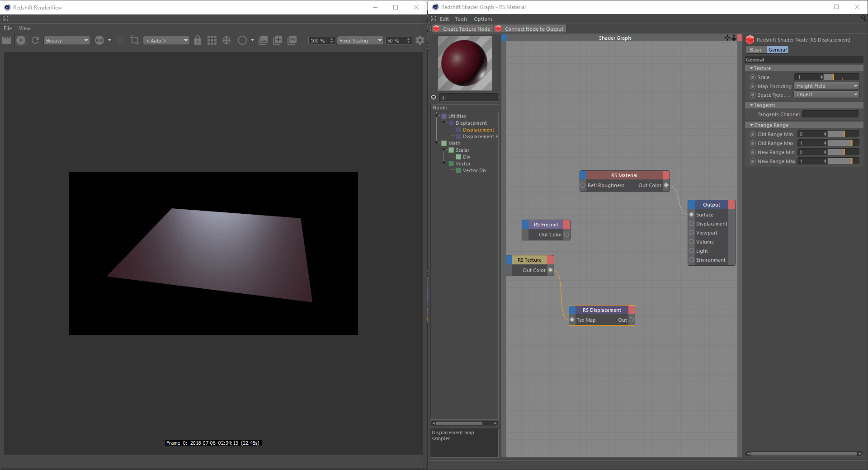Open the Beauty AOV dropdown
The width and height of the screenshot is (868, 470).
[x=67, y=41]
